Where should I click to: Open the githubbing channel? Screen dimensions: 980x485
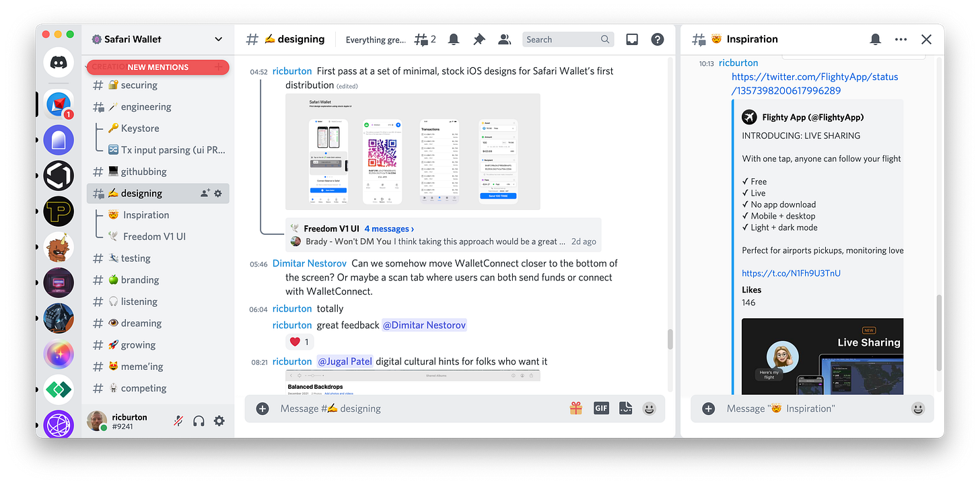pyautogui.click(x=158, y=172)
